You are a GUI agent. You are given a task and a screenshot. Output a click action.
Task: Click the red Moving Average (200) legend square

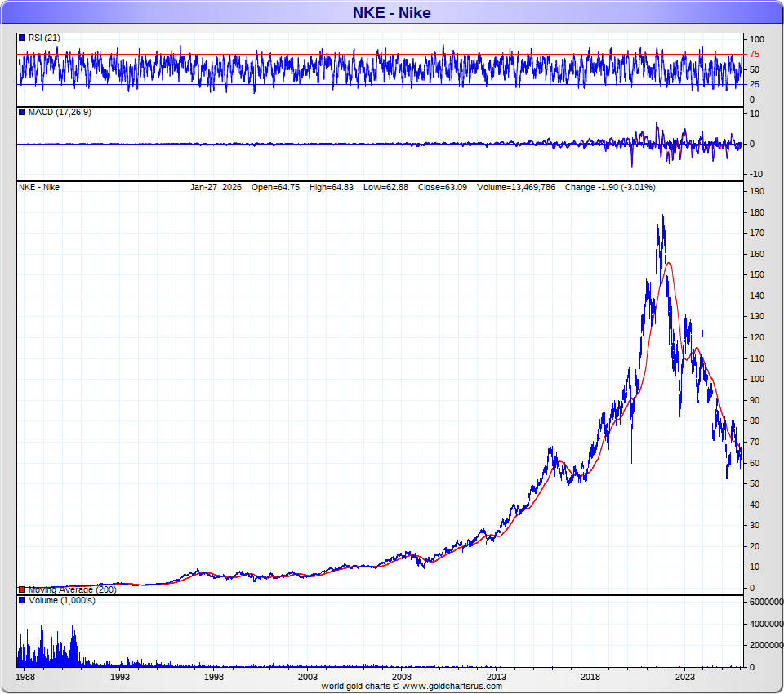pos(22,589)
